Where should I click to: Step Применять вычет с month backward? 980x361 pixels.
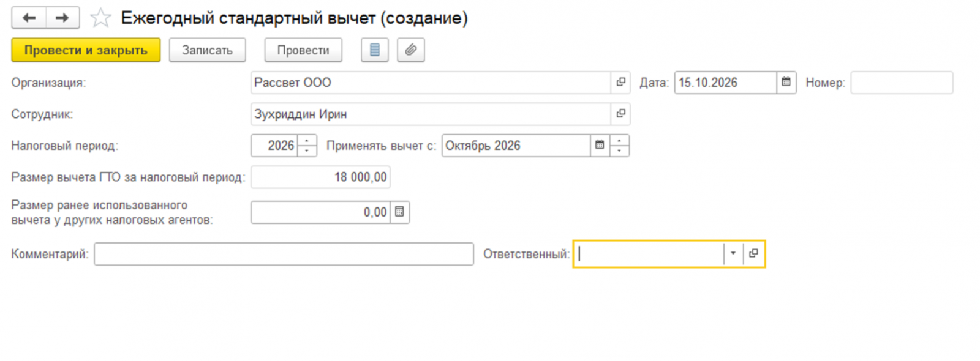pyautogui.click(x=619, y=151)
